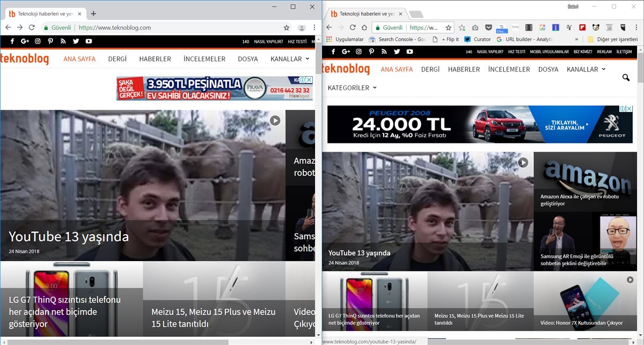The height and width of the screenshot is (345, 644).
Task: Click the address bar in the left window
Action: [x=167, y=27]
